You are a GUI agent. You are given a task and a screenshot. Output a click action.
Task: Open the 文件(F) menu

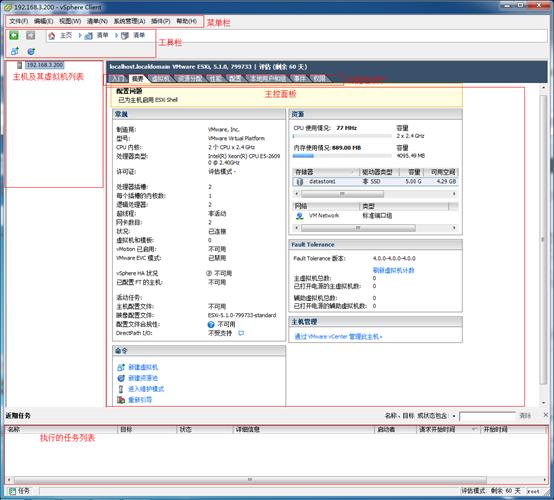18,21
